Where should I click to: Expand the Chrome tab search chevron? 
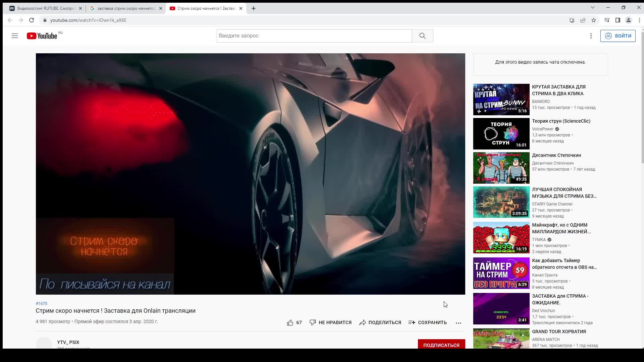pyautogui.click(x=593, y=7)
